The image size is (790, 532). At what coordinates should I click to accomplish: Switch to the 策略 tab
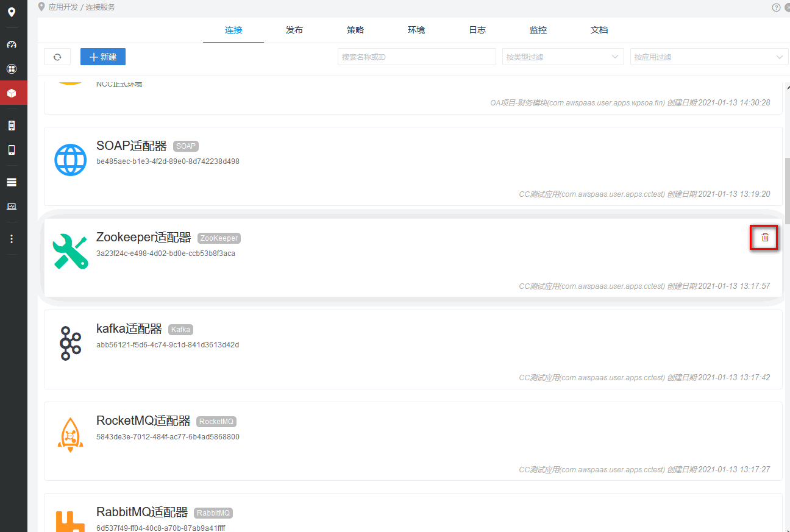tap(355, 30)
